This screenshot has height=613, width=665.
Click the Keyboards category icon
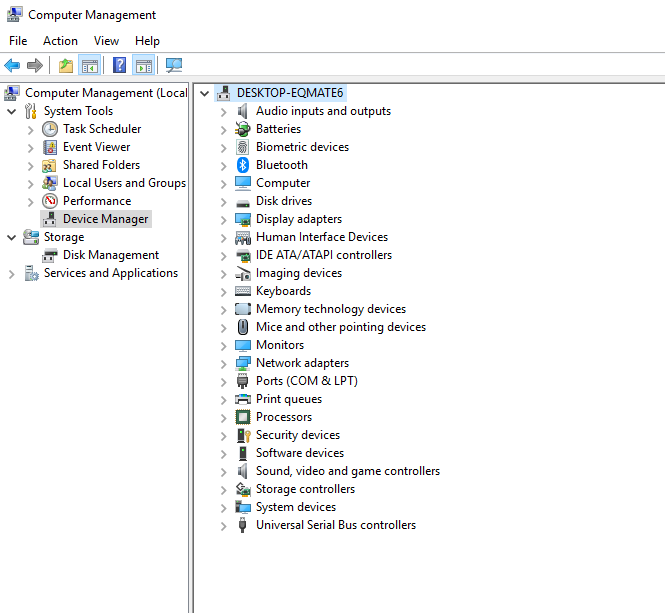point(243,291)
